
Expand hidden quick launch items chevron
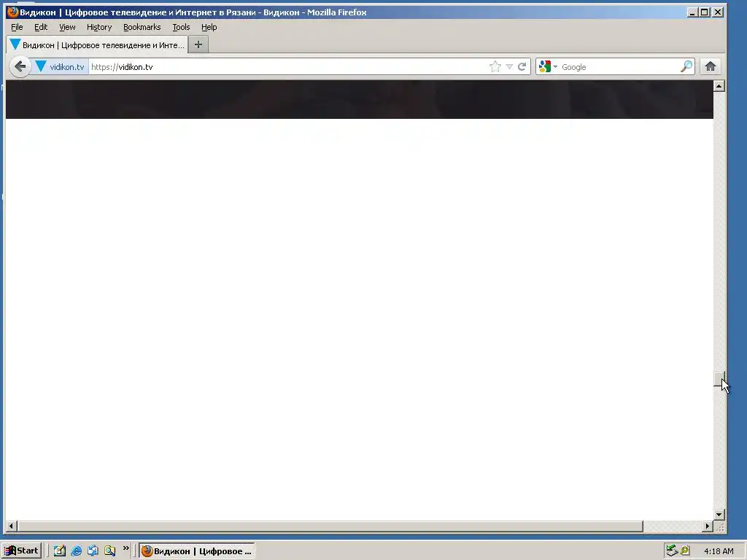tap(125, 548)
